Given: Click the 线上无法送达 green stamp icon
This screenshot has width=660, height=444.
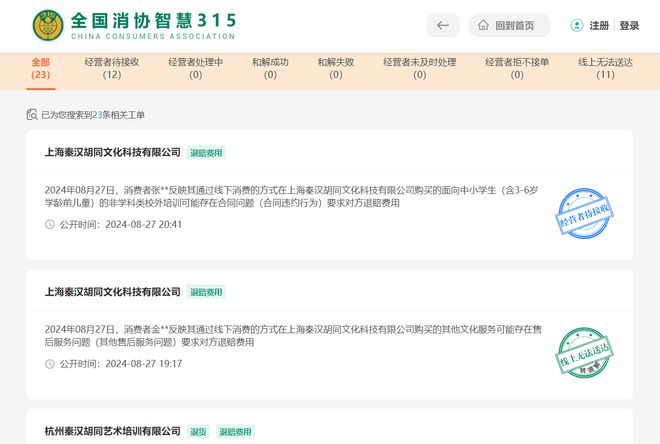Looking at the screenshot, I should tap(584, 353).
